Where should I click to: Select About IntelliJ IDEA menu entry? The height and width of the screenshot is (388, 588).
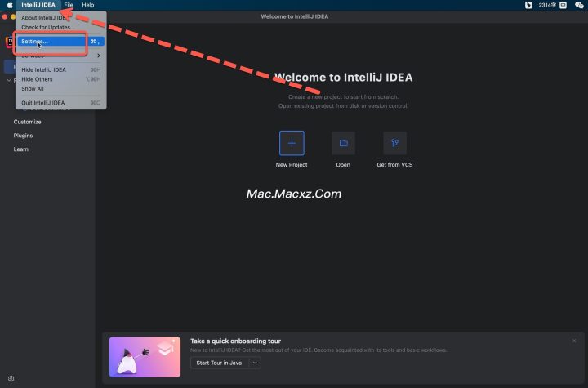click(60, 18)
